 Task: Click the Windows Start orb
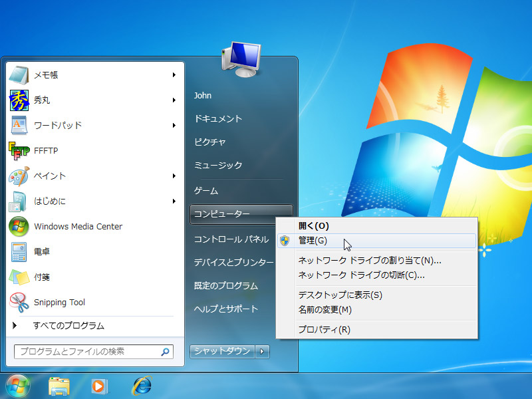pyautogui.click(x=18, y=386)
